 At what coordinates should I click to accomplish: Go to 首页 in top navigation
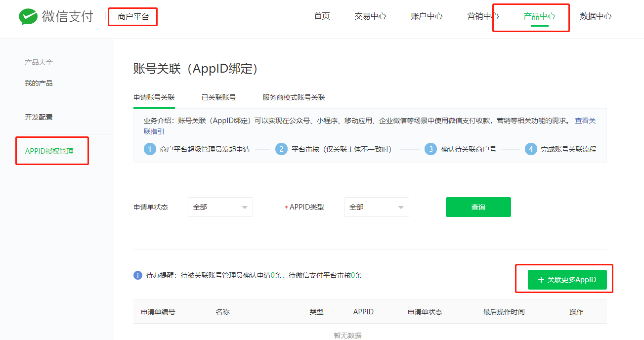coord(322,16)
